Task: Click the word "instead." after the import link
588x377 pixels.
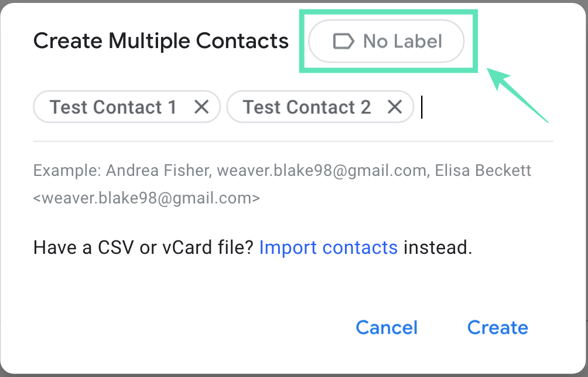Action: 437,248
